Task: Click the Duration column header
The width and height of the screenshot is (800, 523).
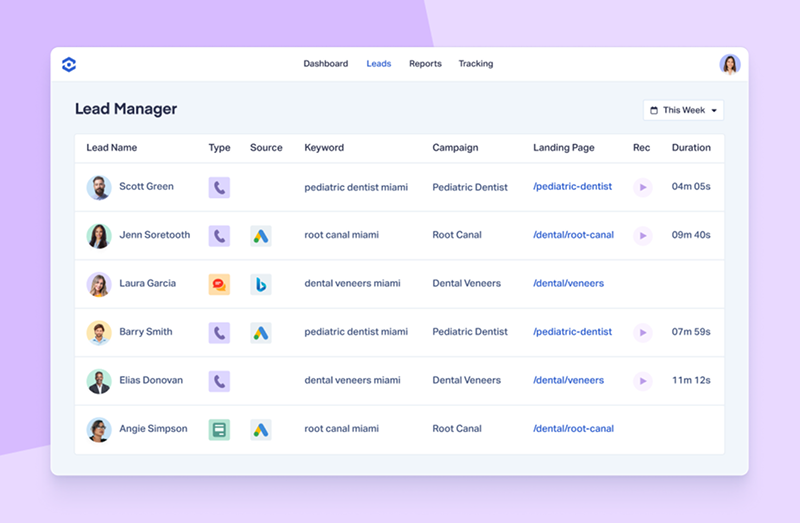Action: [x=691, y=147]
